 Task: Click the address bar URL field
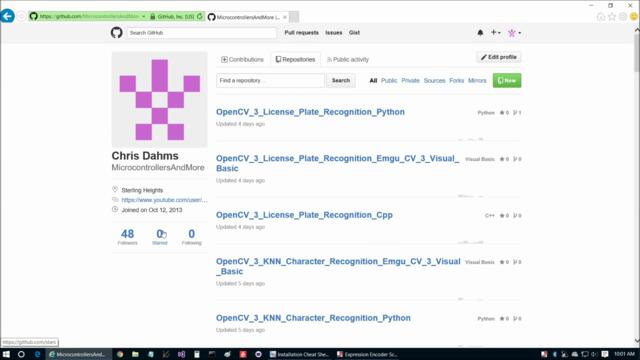[x=89, y=16]
